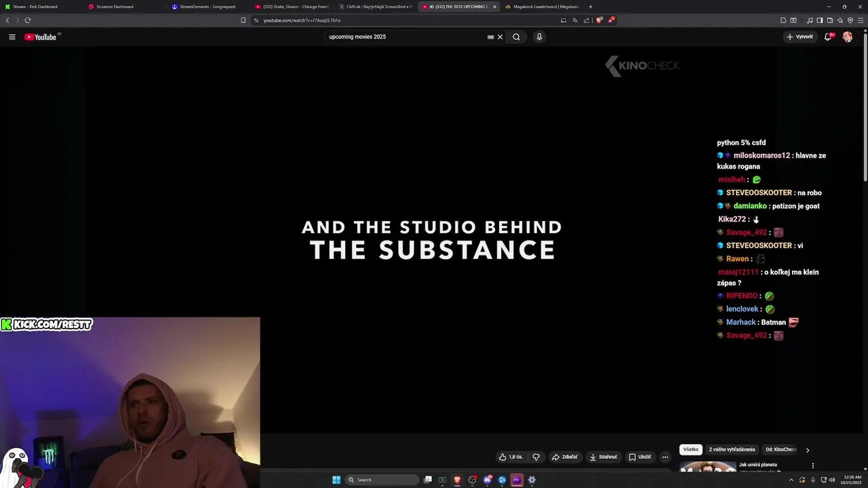This screenshot has height=488, width=868.
Task: Show hidden system tray icons chevron
Action: [791, 480]
